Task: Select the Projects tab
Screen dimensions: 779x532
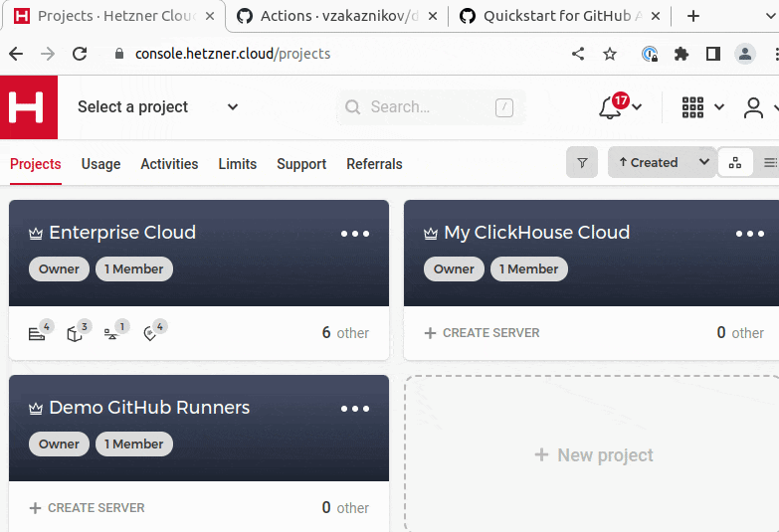Action: click(35, 164)
